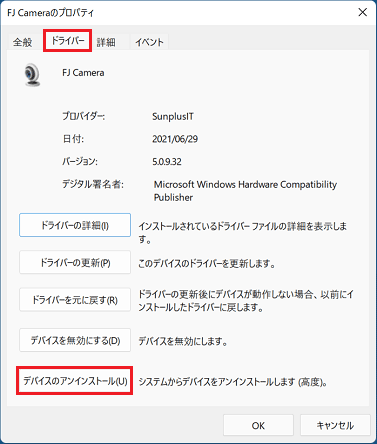Click the このデバイスのドライバーを更新します description

[x=207, y=264]
